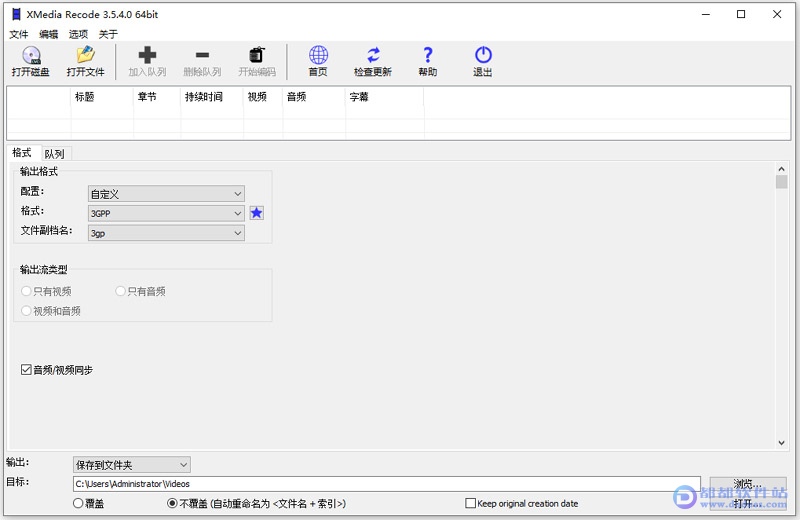800x520 pixels.
Task: Remove from queue with 删除队列 minus icon
Action: pos(202,61)
